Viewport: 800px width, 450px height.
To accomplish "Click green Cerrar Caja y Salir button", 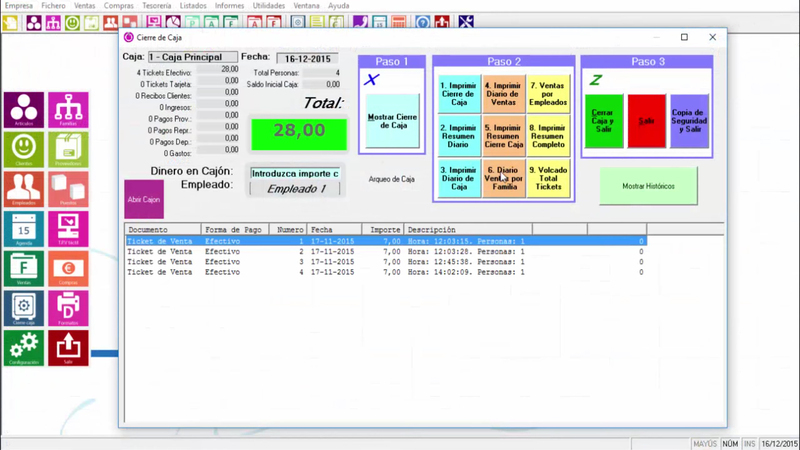I will click(x=604, y=121).
